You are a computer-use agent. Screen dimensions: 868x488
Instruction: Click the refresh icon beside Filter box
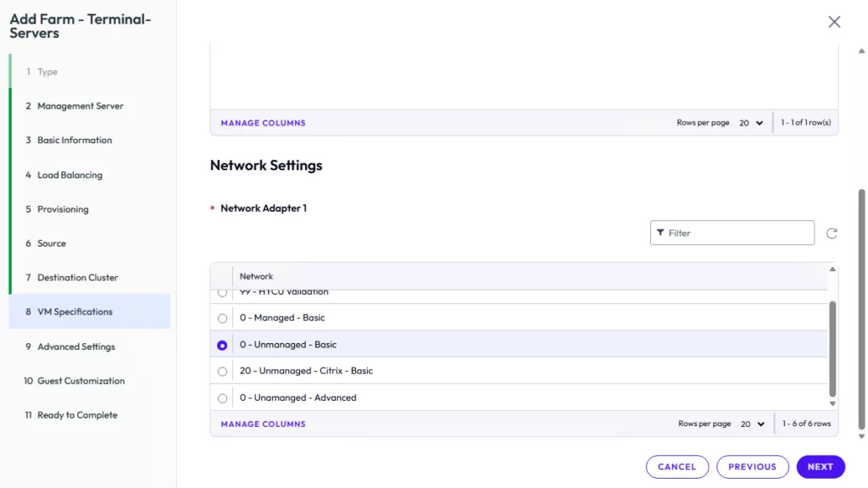coord(832,233)
